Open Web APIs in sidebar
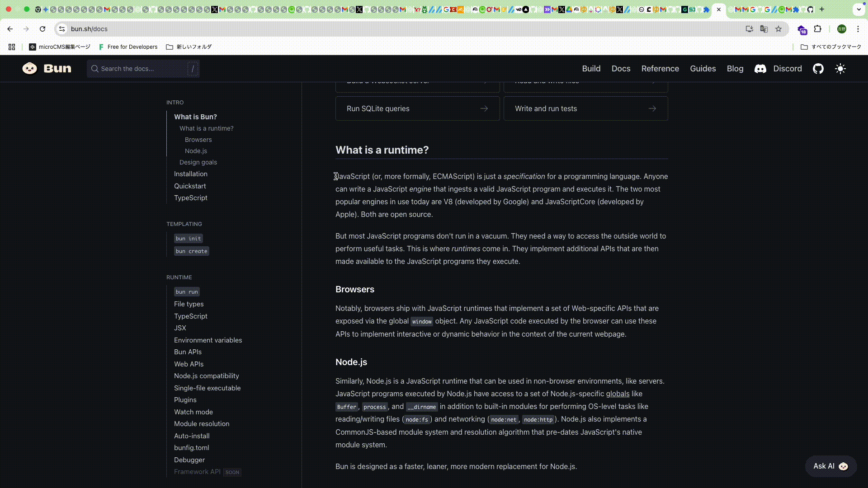Screen dimensions: 868x488 pos(189,364)
